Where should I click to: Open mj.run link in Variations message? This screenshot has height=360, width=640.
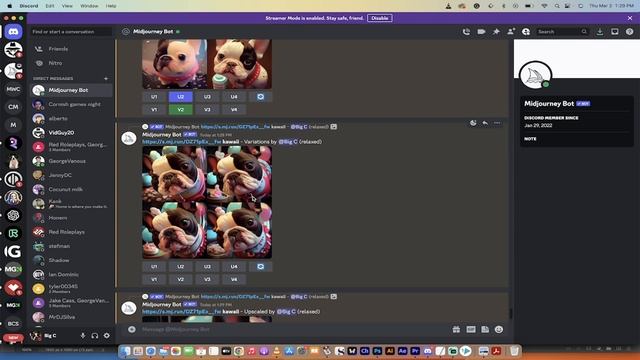pyautogui.click(x=181, y=142)
